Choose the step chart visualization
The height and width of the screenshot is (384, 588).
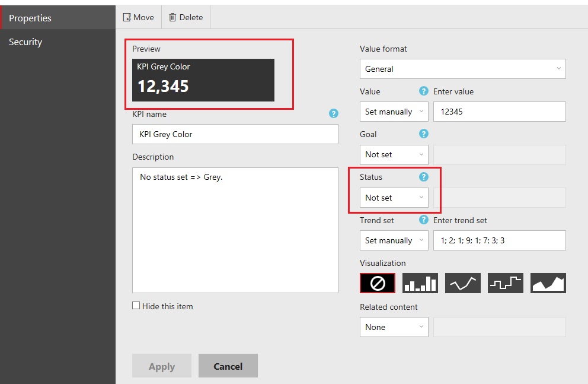pos(506,283)
